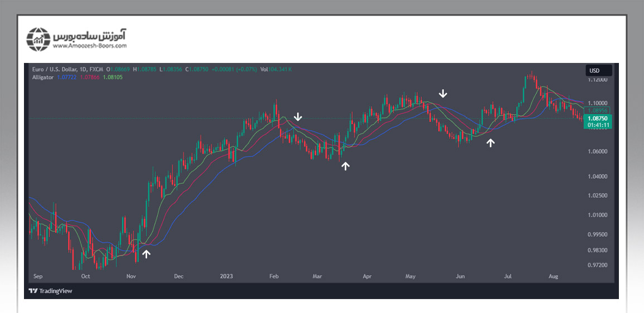Viewport: 644px width, 313px height.
Task: Click the green current price label 1.08750
Action: [x=599, y=119]
